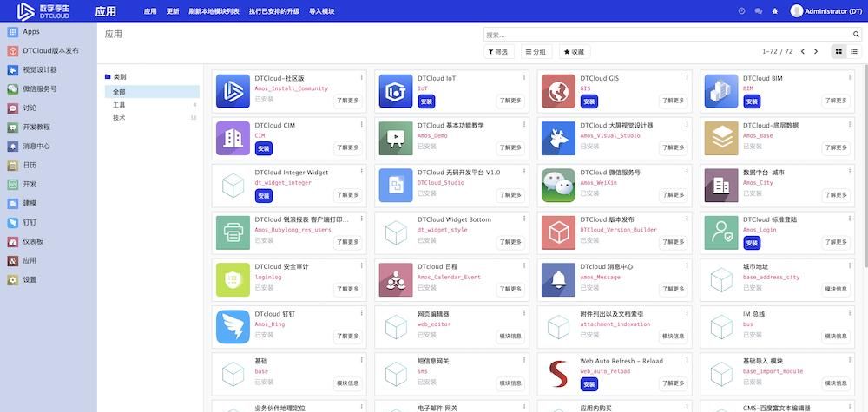Go to the next page arrow

click(815, 51)
